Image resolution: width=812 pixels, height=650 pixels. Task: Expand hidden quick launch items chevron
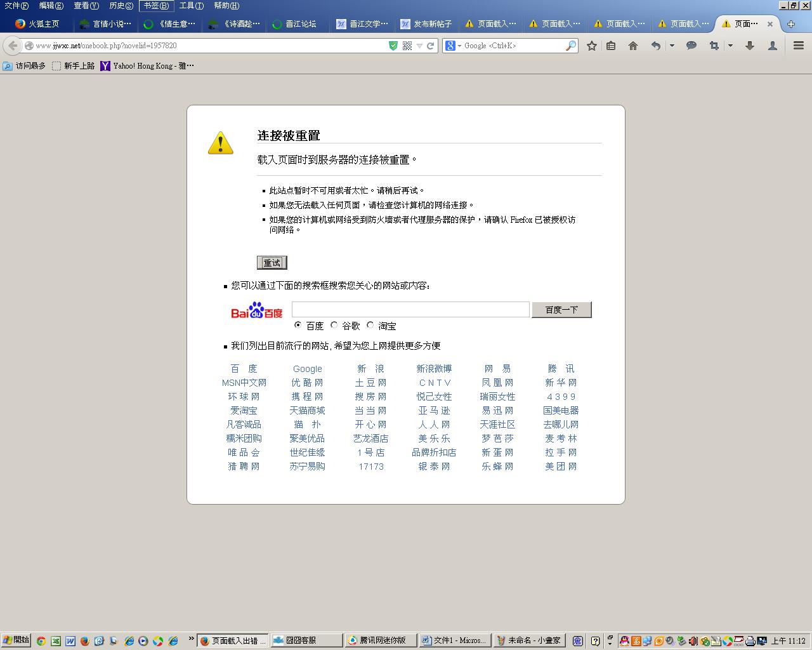point(191,639)
